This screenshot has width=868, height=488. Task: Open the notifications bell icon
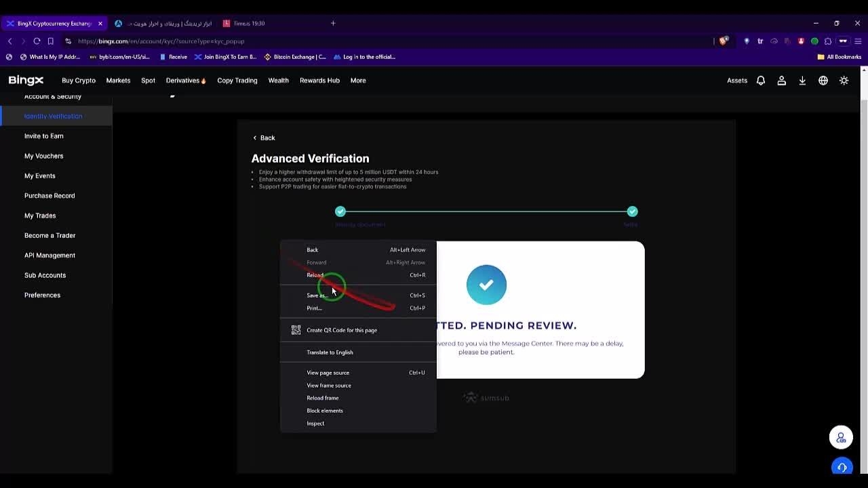point(760,81)
